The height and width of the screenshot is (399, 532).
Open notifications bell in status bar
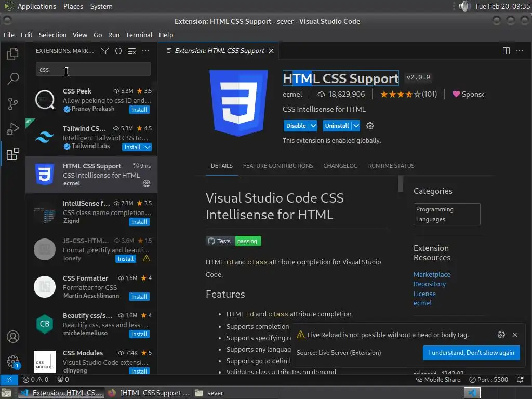(x=520, y=380)
